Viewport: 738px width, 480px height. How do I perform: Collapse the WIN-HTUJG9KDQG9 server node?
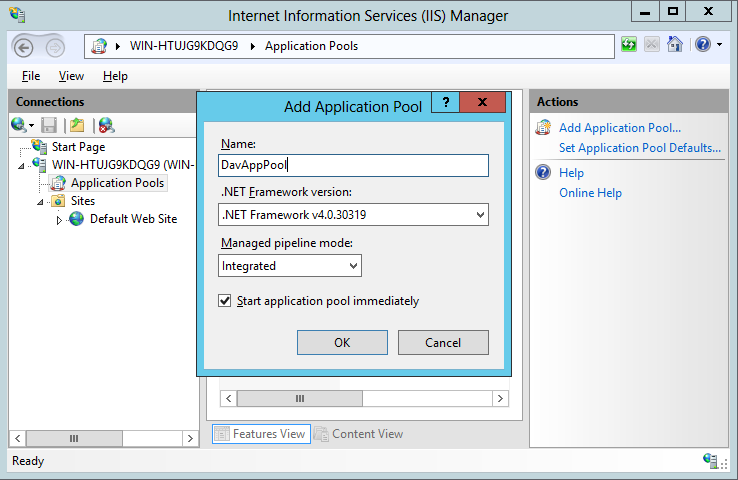point(21,166)
